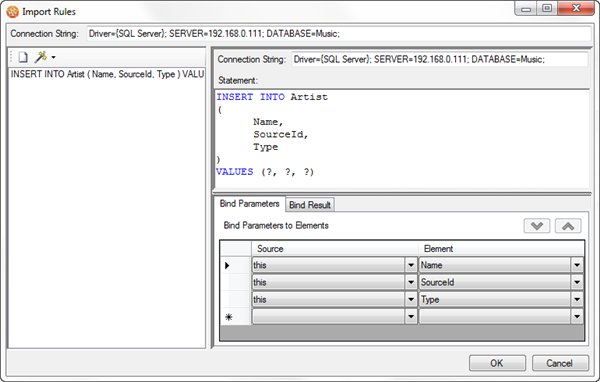Click the Import Rules application icon
The width and height of the screenshot is (600, 382).
click(x=12, y=11)
